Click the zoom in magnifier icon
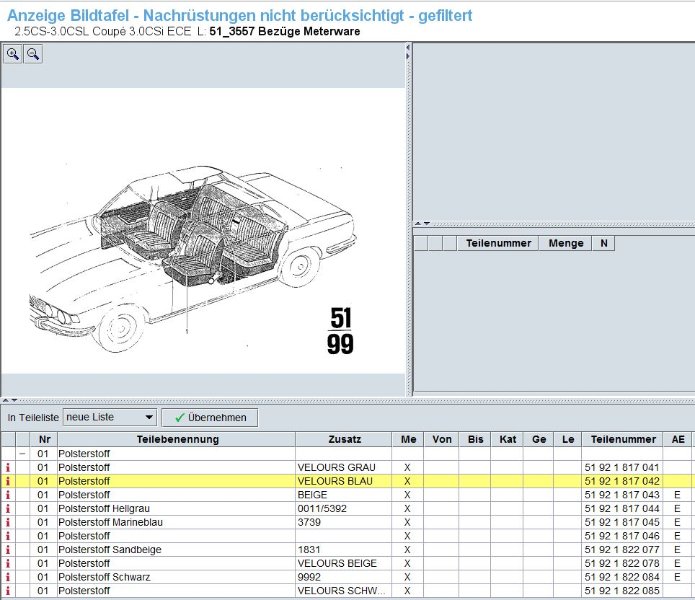Screen dimensions: 695x600 point(13,55)
